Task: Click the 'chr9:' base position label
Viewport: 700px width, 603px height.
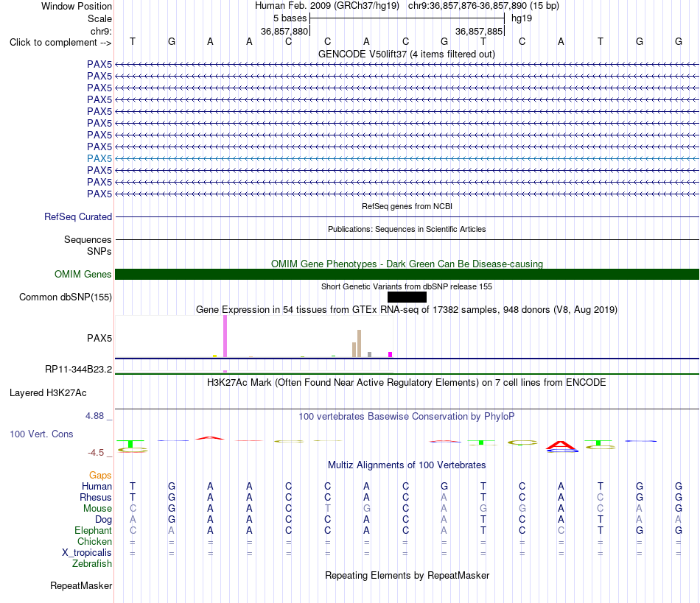Action: [x=101, y=31]
